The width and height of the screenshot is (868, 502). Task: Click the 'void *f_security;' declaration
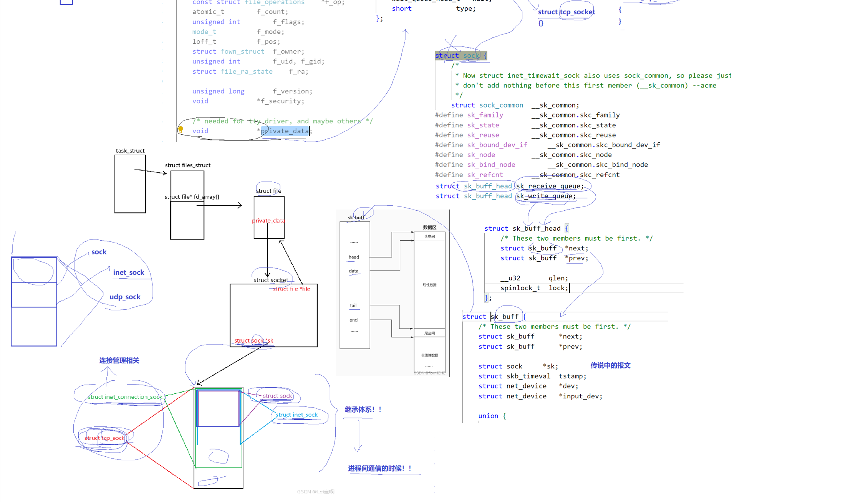tap(248, 101)
